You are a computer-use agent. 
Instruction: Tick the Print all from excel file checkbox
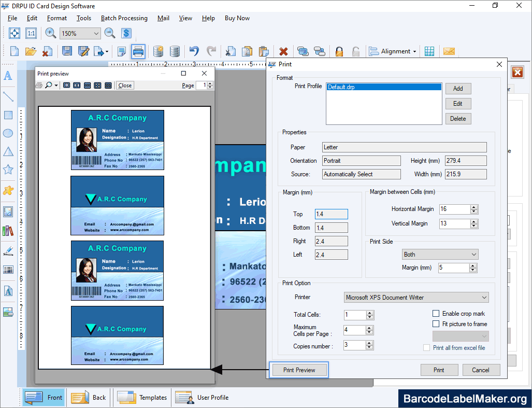coord(426,347)
